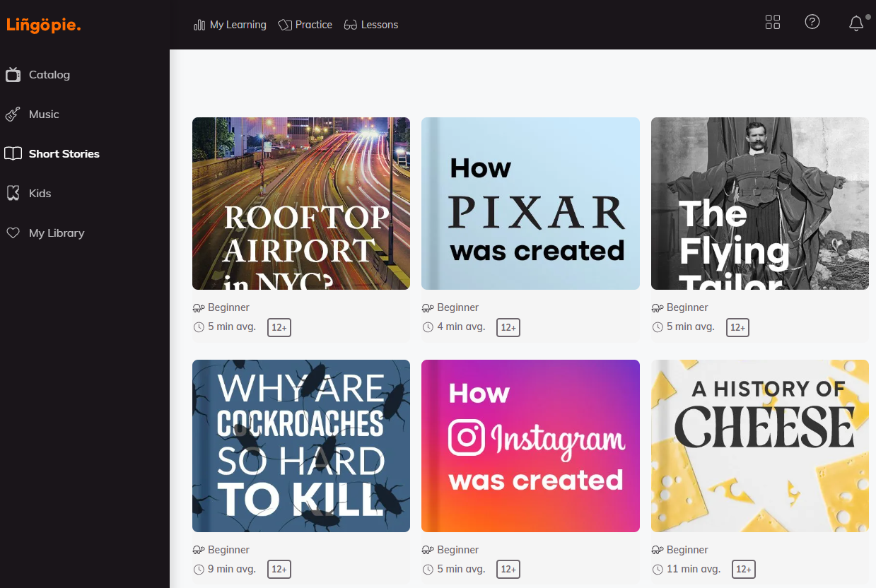Select The Flying Tailor story cover
The height and width of the screenshot is (588, 876).
tap(759, 204)
